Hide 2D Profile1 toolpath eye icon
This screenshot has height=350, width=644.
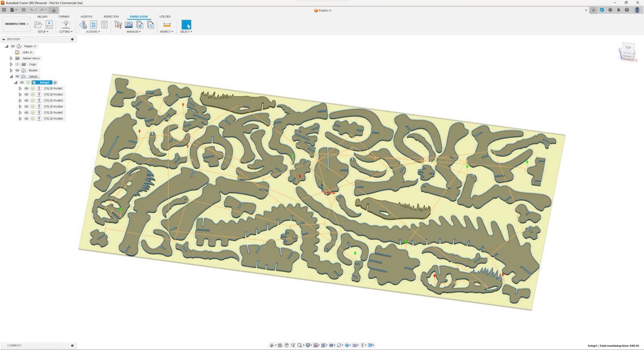pyautogui.click(x=27, y=89)
